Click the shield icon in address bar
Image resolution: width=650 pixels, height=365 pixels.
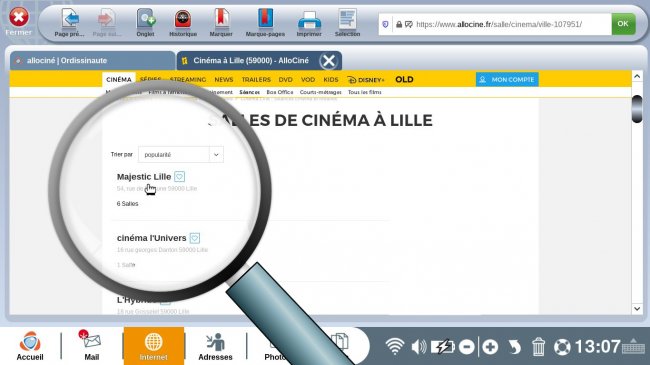coord(386,24)
